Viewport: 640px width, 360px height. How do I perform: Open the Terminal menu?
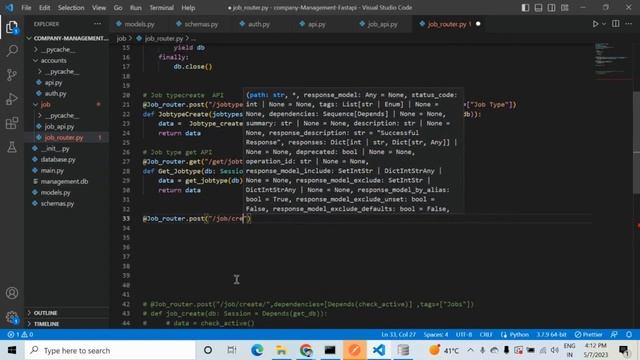161,8
